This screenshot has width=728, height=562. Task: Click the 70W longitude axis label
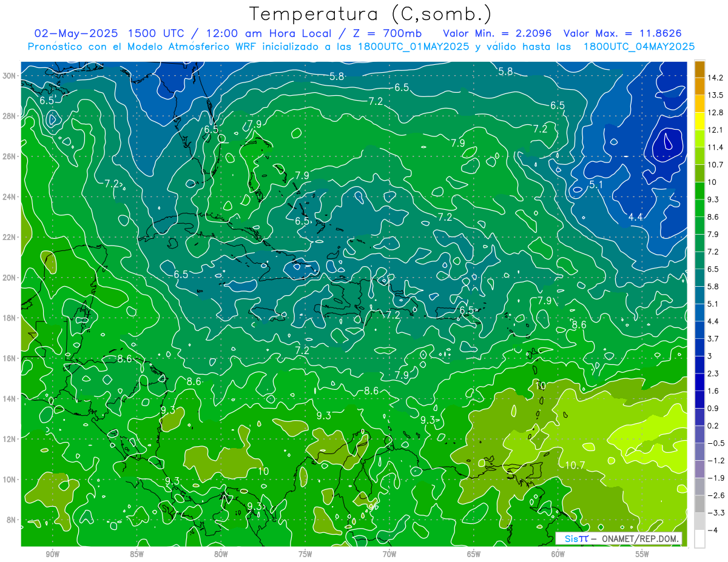pos(389,554)
